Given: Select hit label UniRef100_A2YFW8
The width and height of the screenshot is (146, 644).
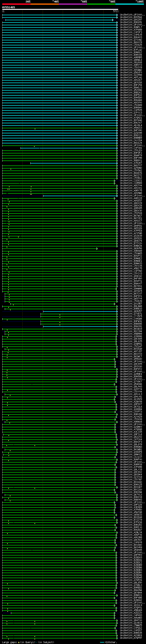Looking at the screenshot, I should 131,233.
